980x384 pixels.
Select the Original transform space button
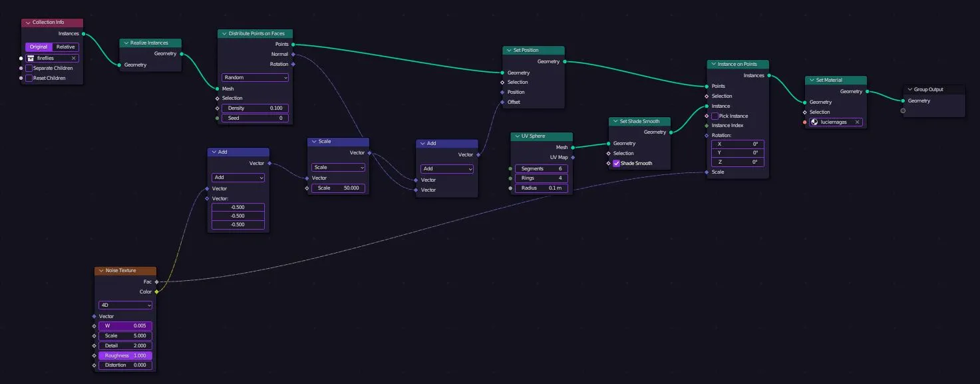(39, 47)
